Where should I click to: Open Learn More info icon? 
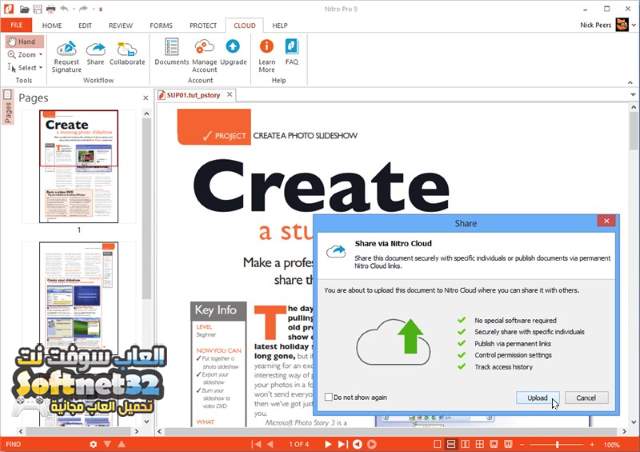pyautogui.click(x=267, y=56)
